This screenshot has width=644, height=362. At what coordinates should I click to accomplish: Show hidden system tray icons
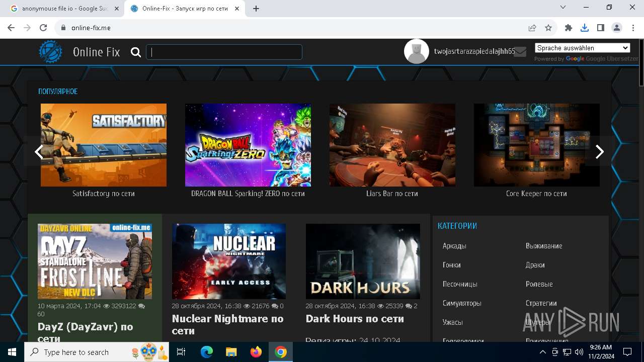543,352
